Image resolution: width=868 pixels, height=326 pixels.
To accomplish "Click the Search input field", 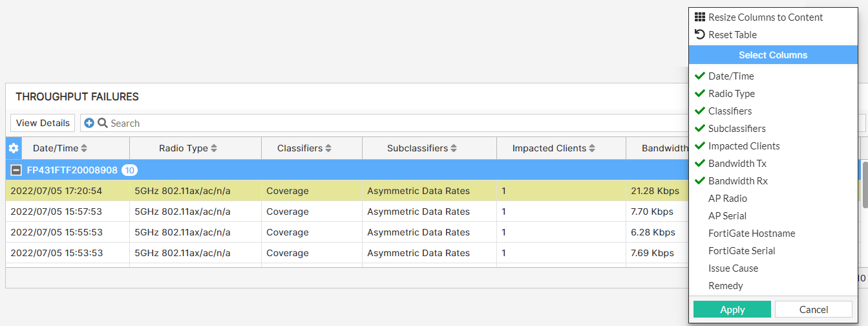I will (388, 123).
